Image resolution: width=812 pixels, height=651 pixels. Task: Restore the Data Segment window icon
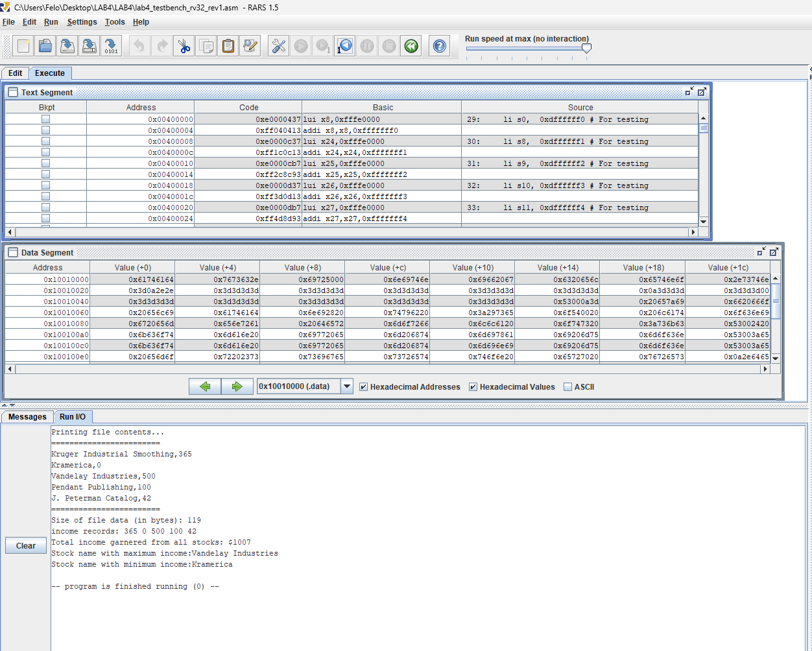click(762, 252)
